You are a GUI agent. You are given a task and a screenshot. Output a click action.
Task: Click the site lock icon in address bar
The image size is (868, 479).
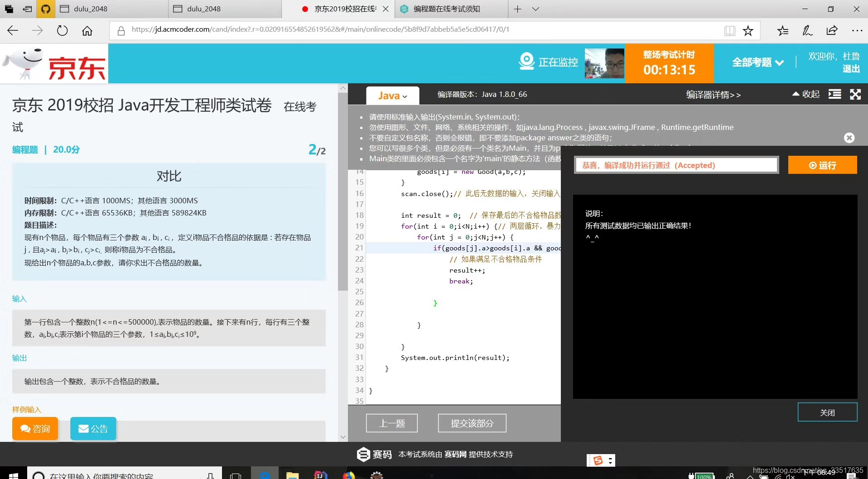121,30
